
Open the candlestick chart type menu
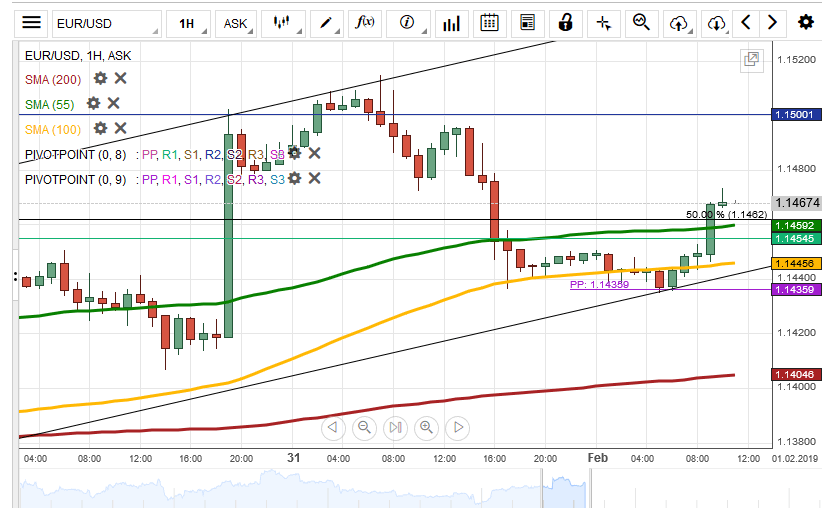point(283,23)
